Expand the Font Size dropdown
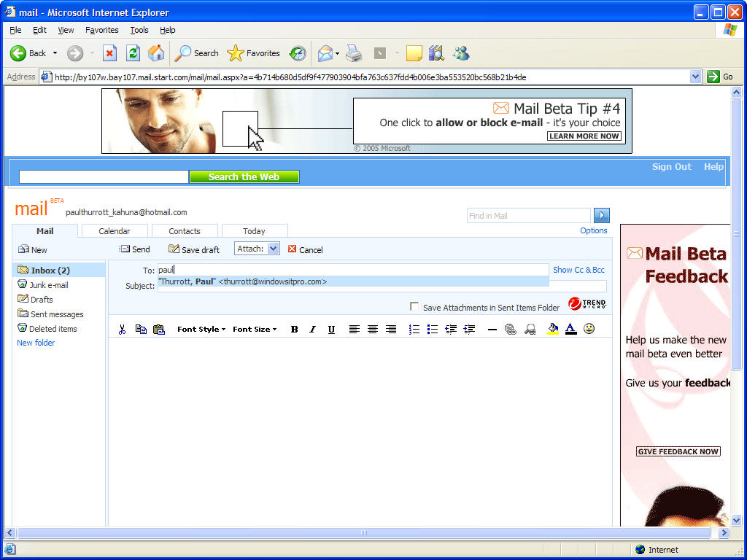This screenshot has height=560, width=747. pos(255,330)
